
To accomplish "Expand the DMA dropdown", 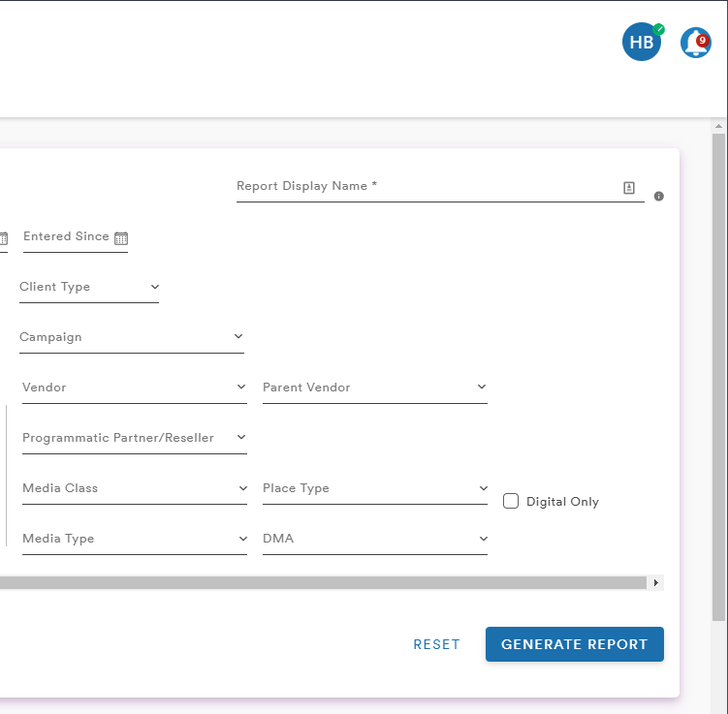I will [x=375, y=539].
